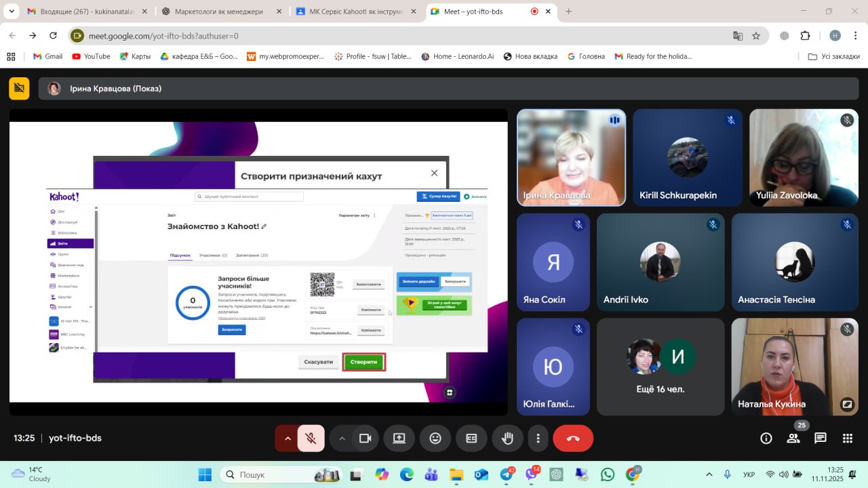This screenshot has height=488, width=868.
Task: Show the participants list
Action: point(793,439)
